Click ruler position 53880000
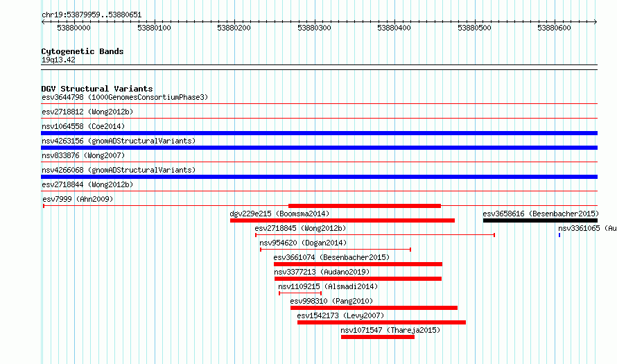Viewport: 617px width, 364px height. (73, 28)
